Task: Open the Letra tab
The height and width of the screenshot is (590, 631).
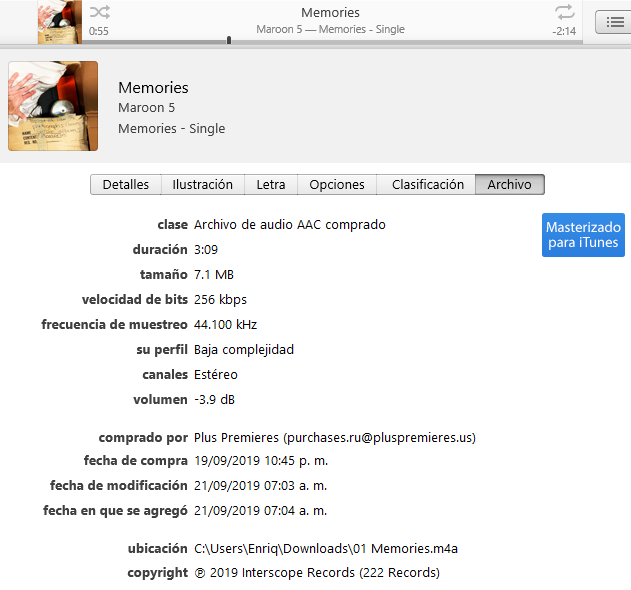Action: [x=271, y=184]
